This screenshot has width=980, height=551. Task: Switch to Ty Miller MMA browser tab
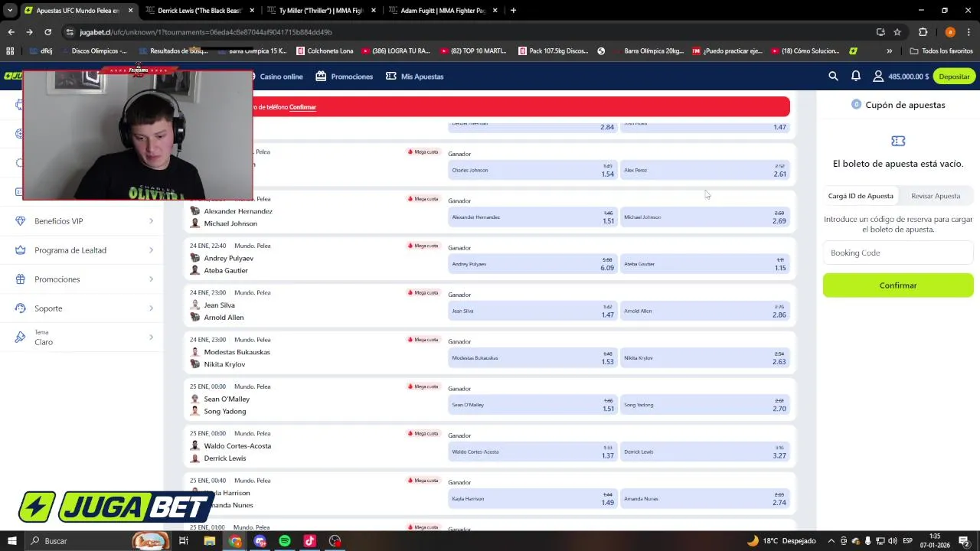(x=320, y=11)
